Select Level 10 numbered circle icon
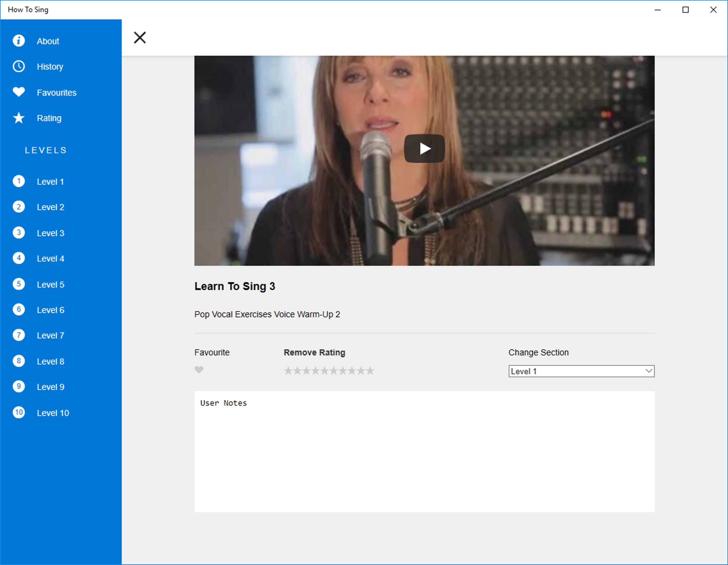 click(x=19, y=412)
